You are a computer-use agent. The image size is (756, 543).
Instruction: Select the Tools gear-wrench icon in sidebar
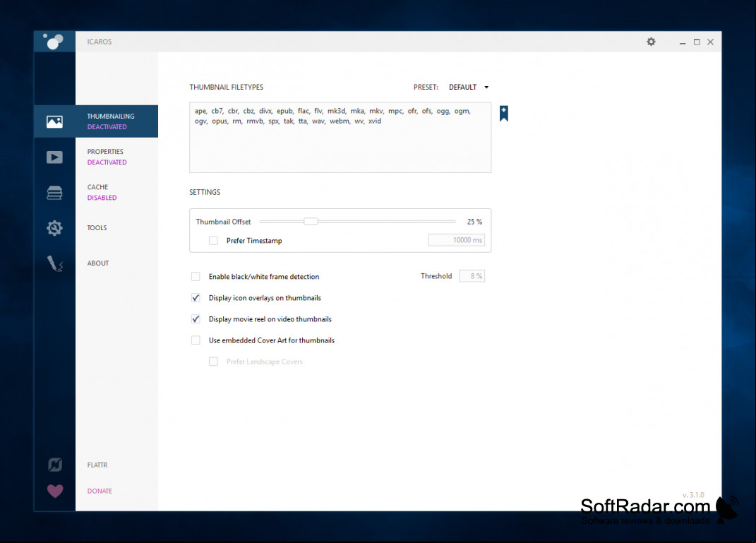54,227
